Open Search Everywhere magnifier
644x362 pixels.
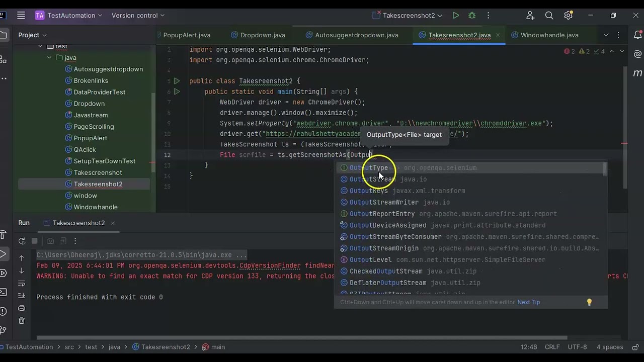pyautogui.click(x=549, y=16)
